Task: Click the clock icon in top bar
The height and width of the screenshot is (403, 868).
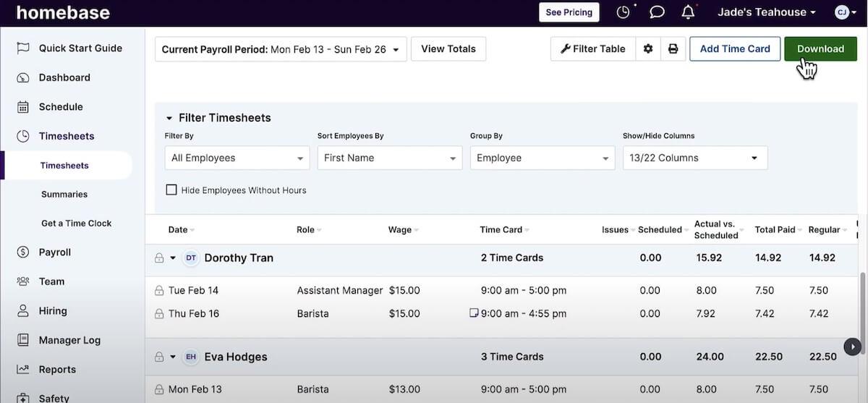Action: (x=623, y=12)
